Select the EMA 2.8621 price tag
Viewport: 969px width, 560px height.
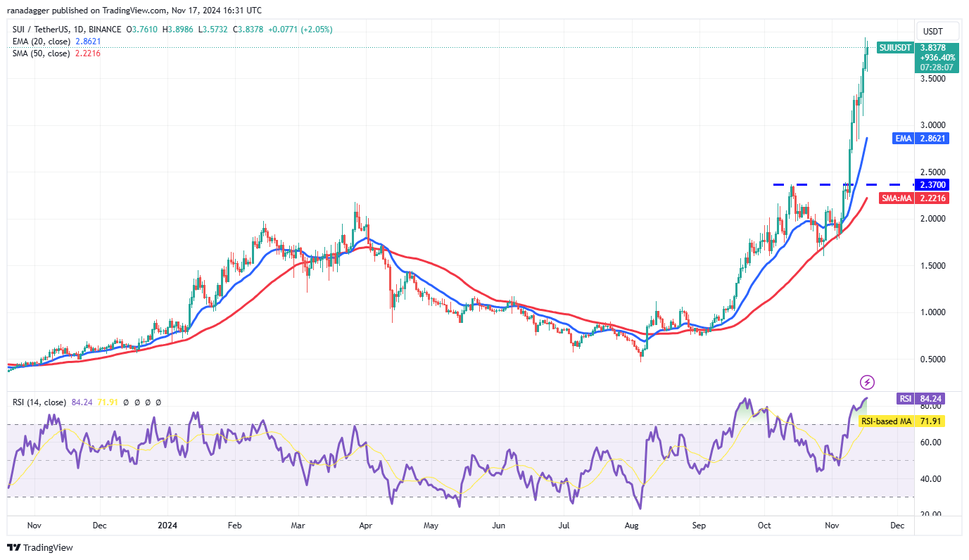click(923, 139)
